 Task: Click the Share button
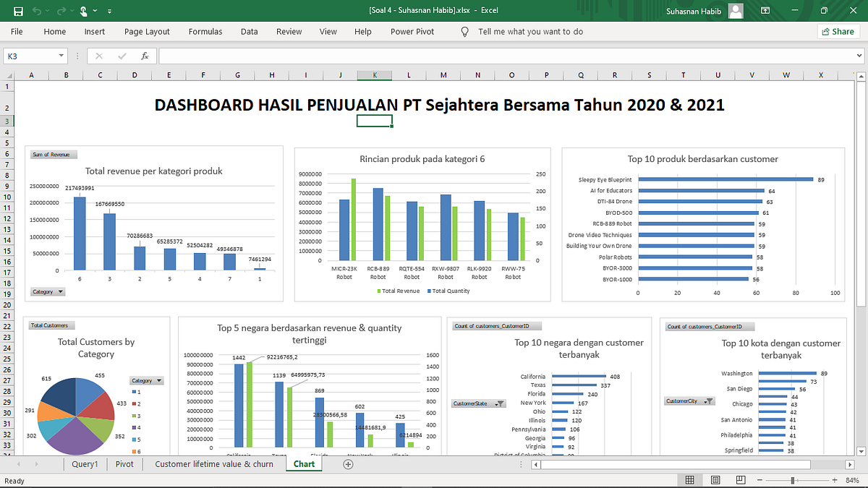[x=838, y=31]
